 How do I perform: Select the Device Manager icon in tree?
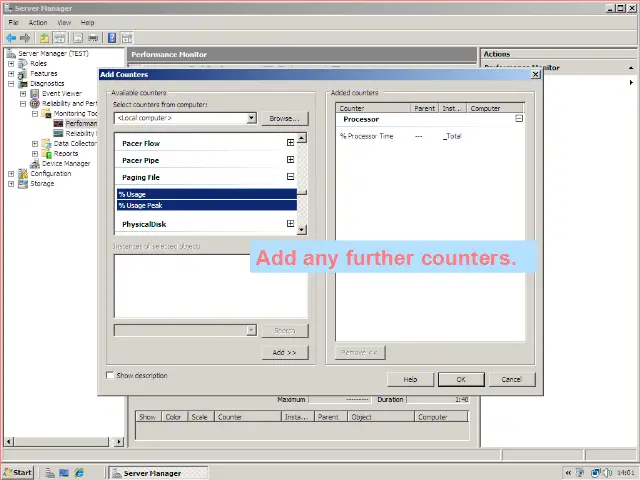tap(35, 164)
